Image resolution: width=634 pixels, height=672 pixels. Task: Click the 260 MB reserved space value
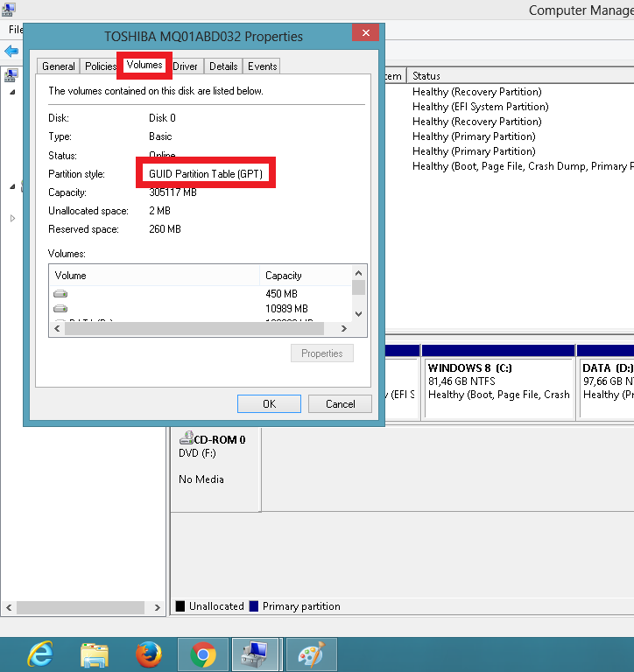coord(166,229)
